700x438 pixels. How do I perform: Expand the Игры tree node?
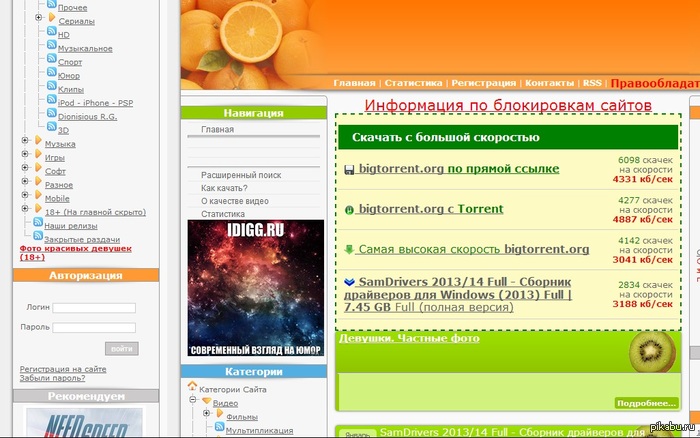(25, 157)
